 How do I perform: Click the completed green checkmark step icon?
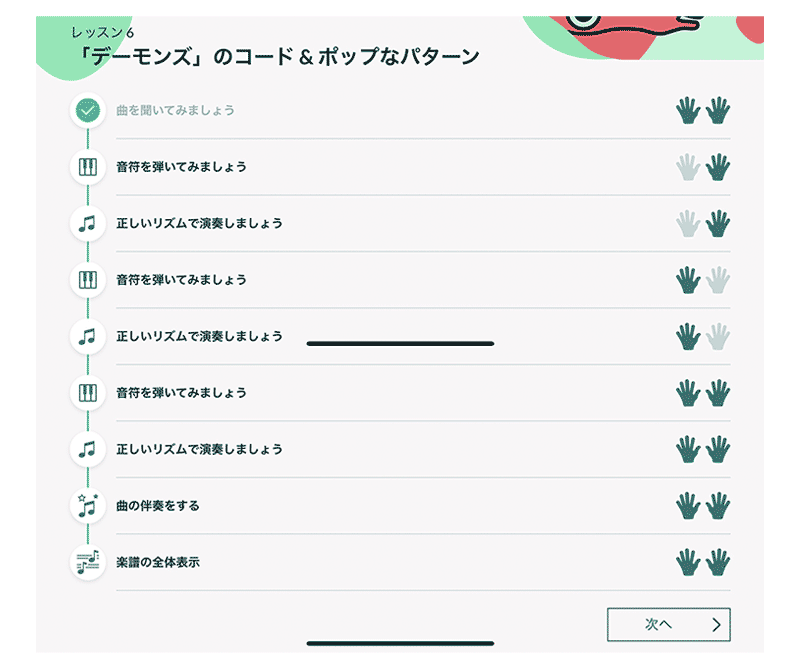coord(88,110)
